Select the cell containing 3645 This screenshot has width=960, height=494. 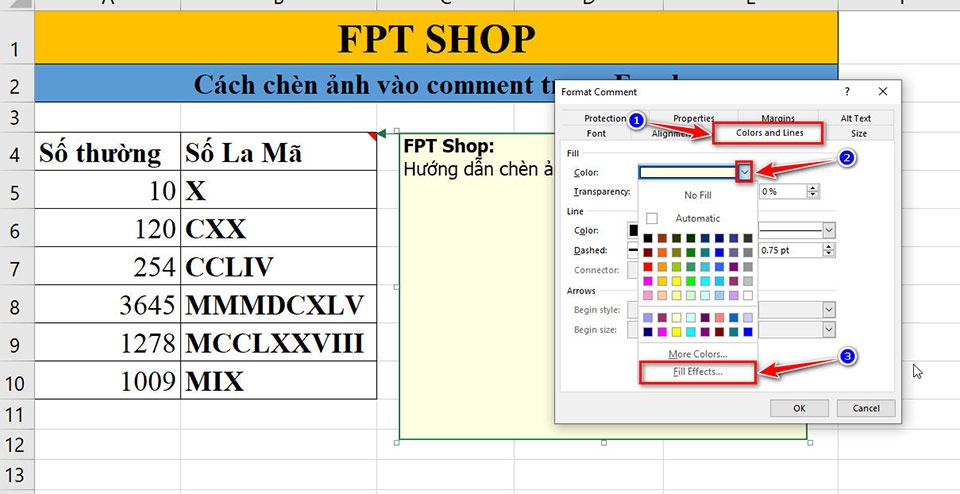(x=108, y=304)
